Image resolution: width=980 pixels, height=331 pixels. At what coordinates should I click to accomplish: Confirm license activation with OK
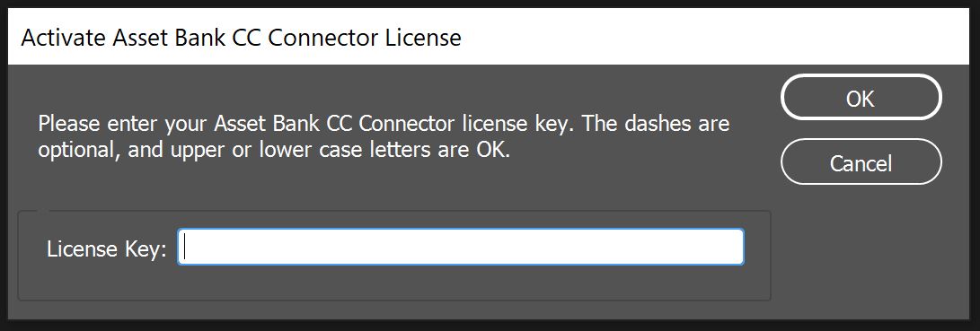tap(861, 98)
